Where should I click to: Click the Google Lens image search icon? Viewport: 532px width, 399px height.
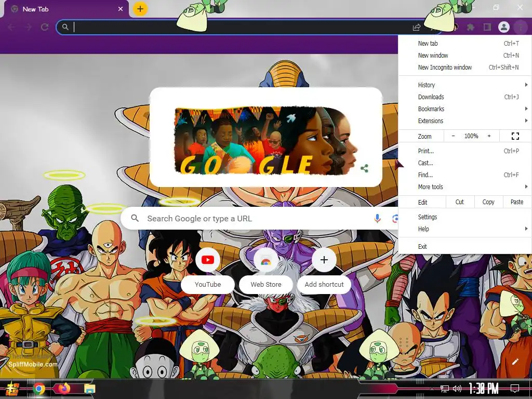click(x=395, y=219)
